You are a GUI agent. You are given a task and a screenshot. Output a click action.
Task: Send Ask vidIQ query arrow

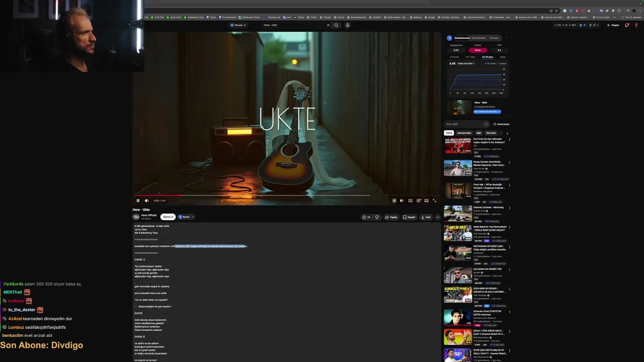coord(486,124)
